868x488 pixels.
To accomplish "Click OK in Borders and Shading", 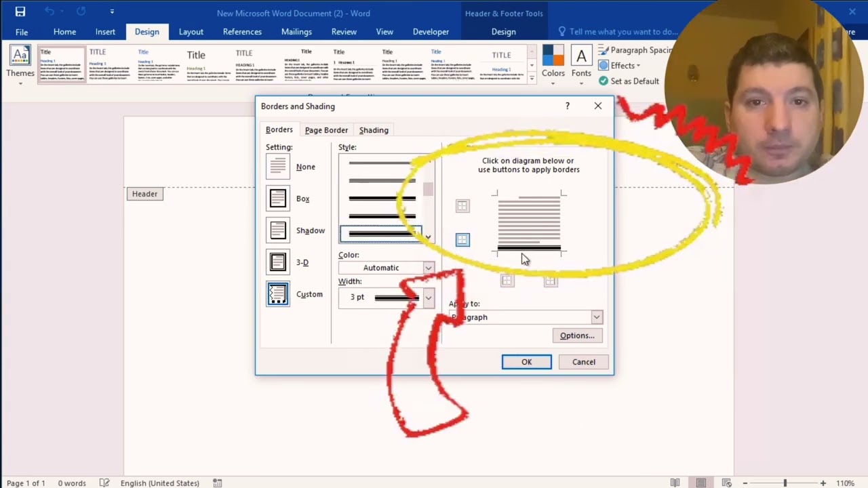I will (527, 362).
